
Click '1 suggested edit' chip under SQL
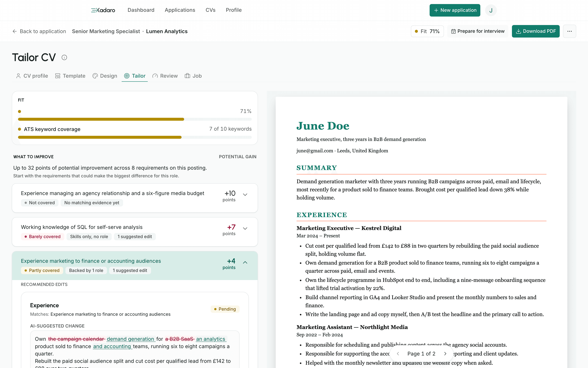point(135,237)
